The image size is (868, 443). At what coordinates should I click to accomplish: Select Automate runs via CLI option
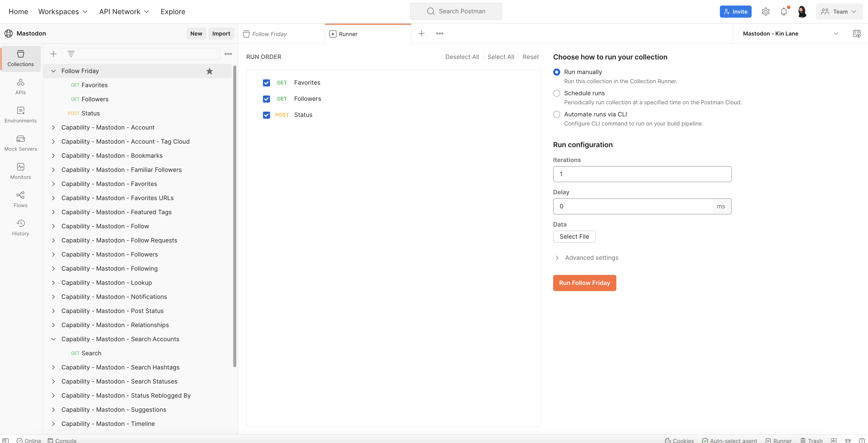pos(557,114)
